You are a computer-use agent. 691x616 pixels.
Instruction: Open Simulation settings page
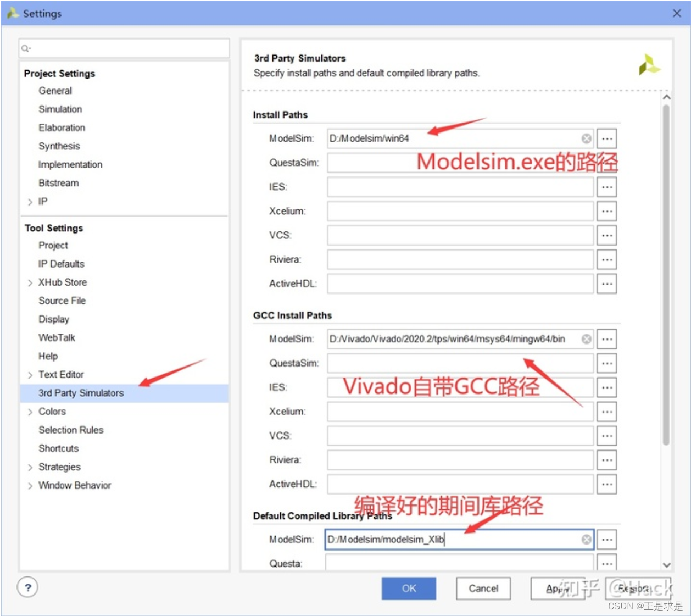60,109
